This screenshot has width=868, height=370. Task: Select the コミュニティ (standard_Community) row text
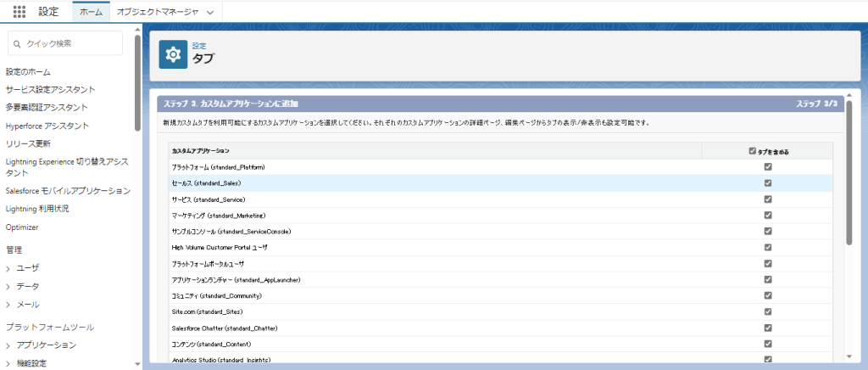pos(216,295)
